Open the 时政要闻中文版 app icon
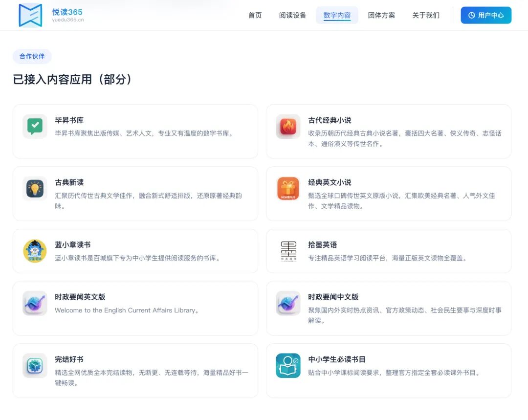528x420 pixels. tap(288, 303)
